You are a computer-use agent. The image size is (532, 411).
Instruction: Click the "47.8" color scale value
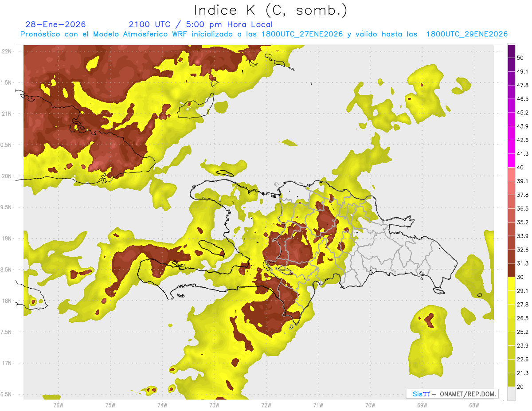point(523,85)
